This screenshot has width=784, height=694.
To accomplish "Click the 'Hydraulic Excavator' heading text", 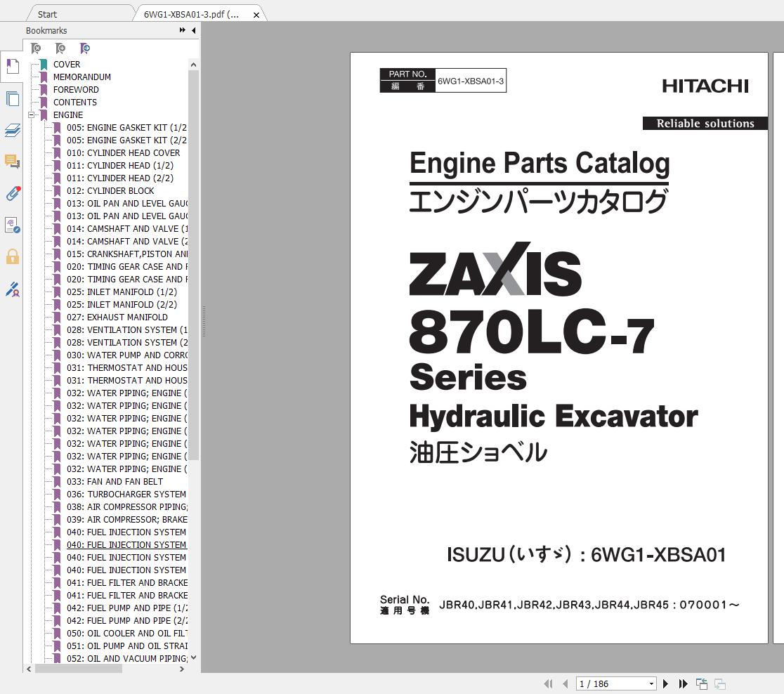I will coord(554,417).
